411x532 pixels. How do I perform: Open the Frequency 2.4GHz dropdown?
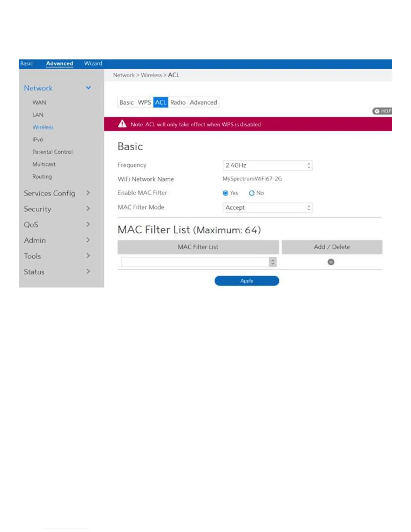(268, 166)
